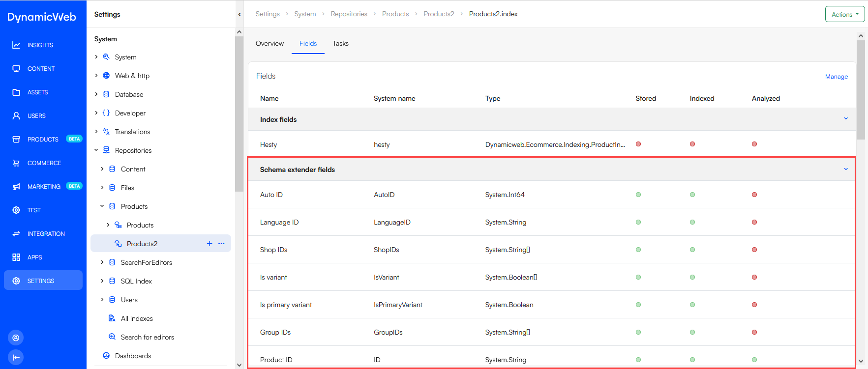Select the Language ID field row
Screen dimensions: 868x369
coord(552,222)
